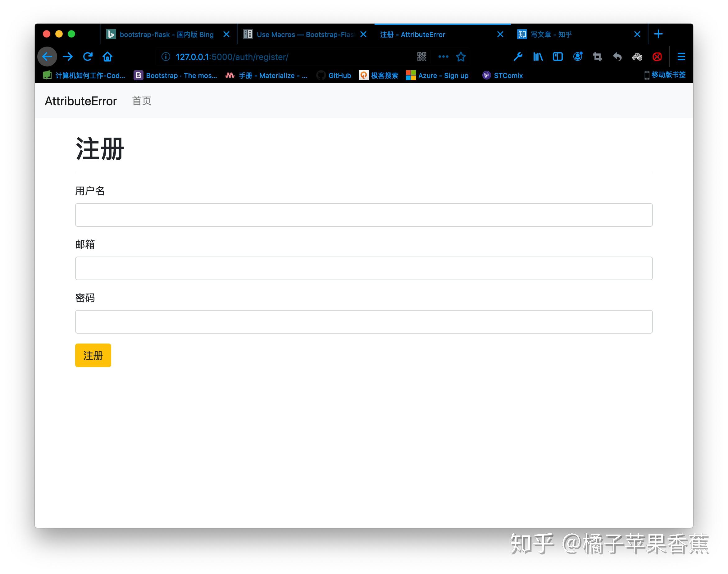Image resolution: width=728 pixels, height=574 pixels.
Task: Open the GitHub bookmark
Action: 339,75
